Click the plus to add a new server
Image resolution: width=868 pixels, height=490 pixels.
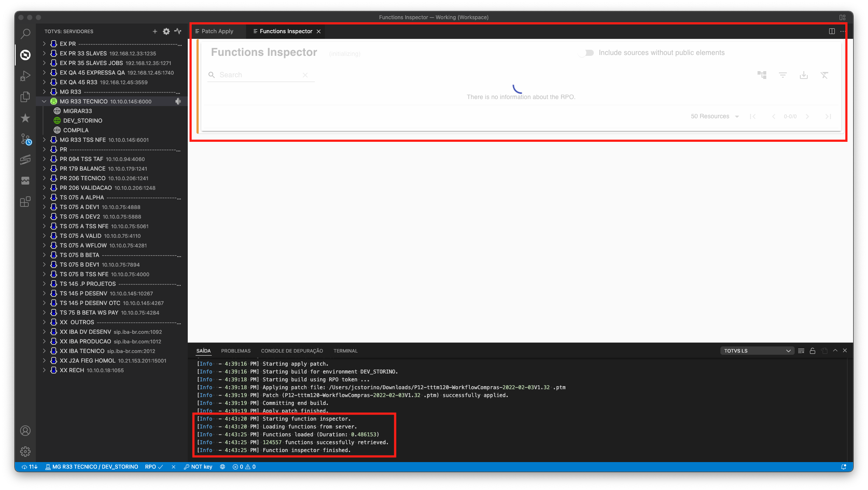point(155,31)
